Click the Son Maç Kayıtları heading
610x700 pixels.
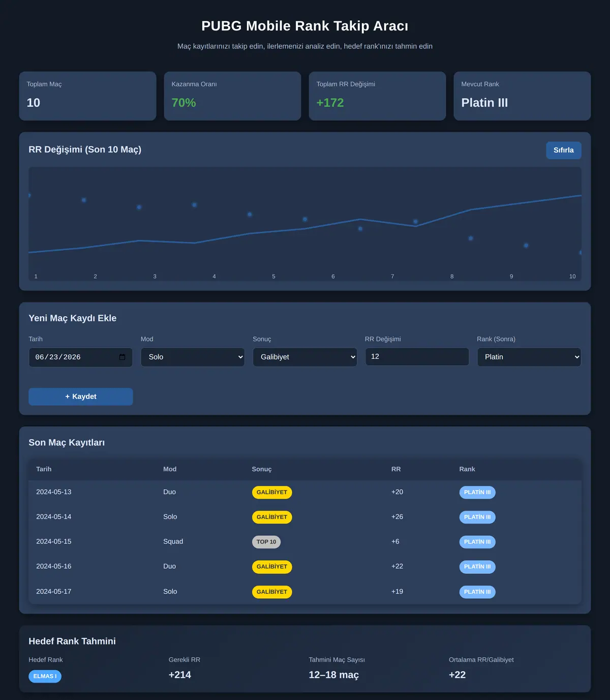pos(67,443)
